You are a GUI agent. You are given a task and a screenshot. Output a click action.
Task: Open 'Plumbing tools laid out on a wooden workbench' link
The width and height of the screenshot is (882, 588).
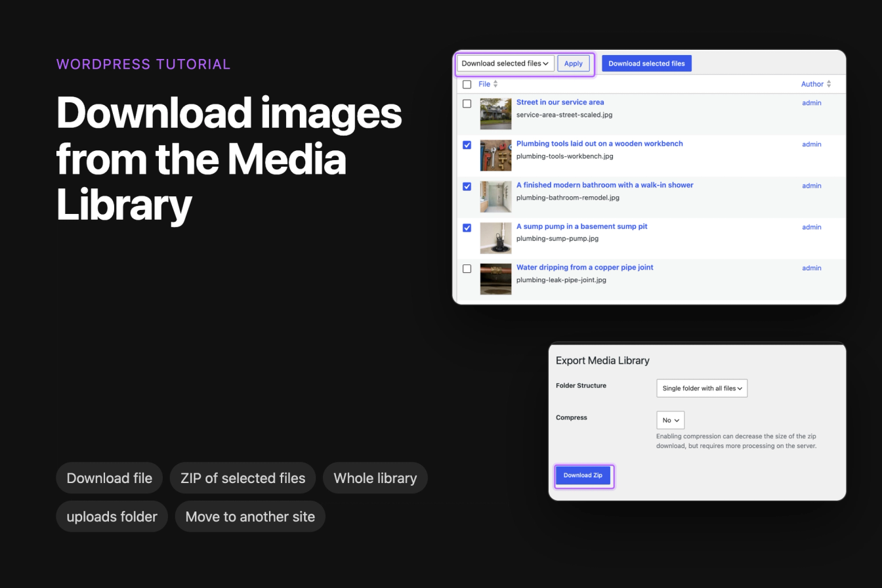click(x=600, y=144)
